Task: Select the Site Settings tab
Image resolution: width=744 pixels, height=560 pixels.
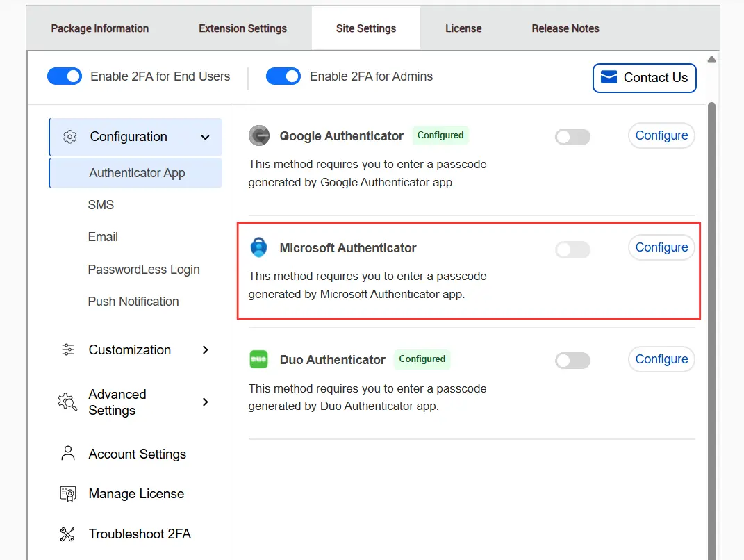Action: 366,28
